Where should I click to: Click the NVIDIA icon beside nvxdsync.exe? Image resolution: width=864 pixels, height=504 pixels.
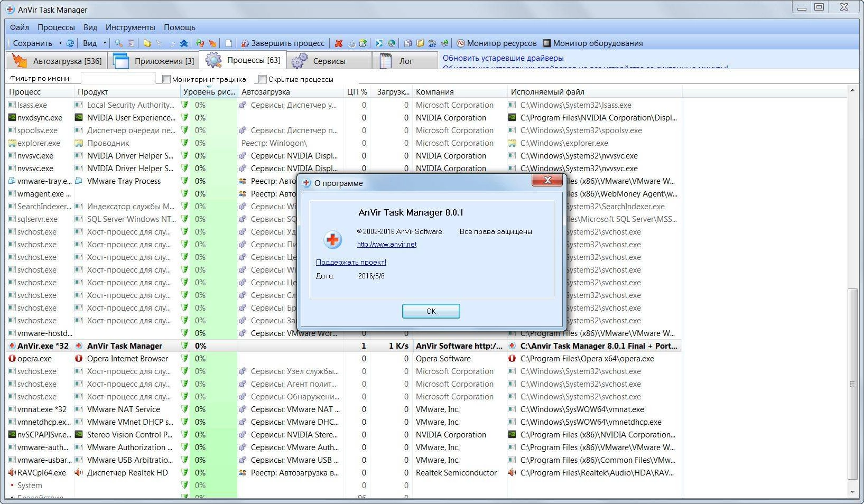click(x=12, y=118)
